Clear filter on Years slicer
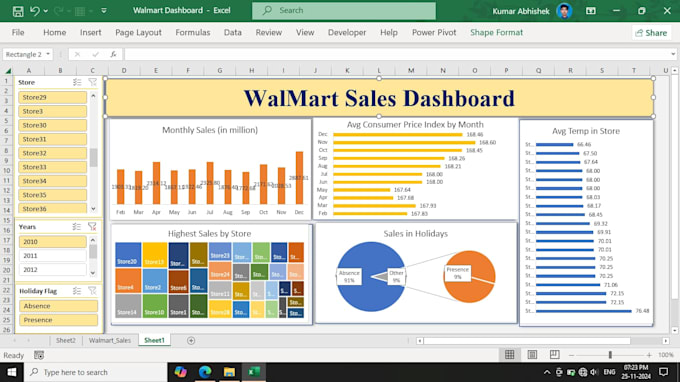Image resolution: width=680 pixels, height=382 pixels. pos(92,226)
